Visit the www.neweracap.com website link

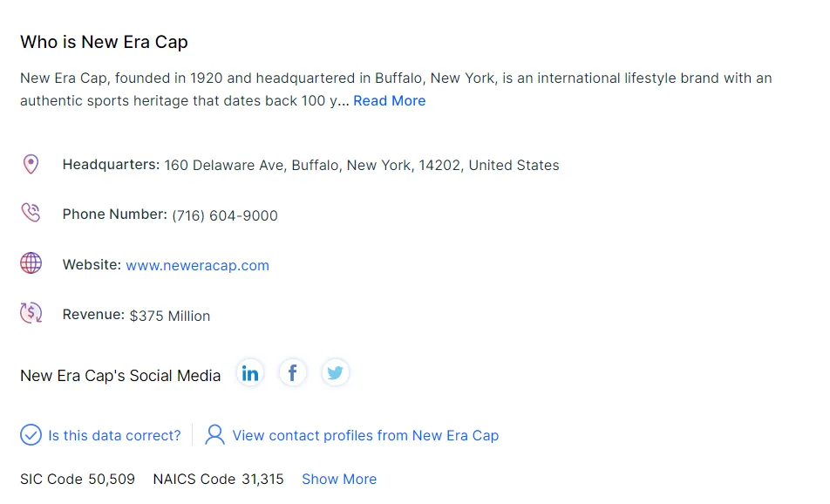click(197, 266)
